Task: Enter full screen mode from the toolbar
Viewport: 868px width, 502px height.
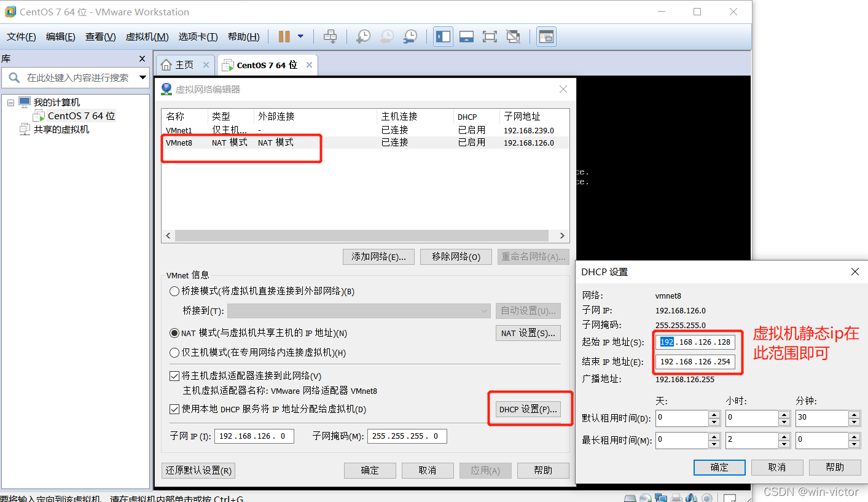Action: (x=490, y=37)
